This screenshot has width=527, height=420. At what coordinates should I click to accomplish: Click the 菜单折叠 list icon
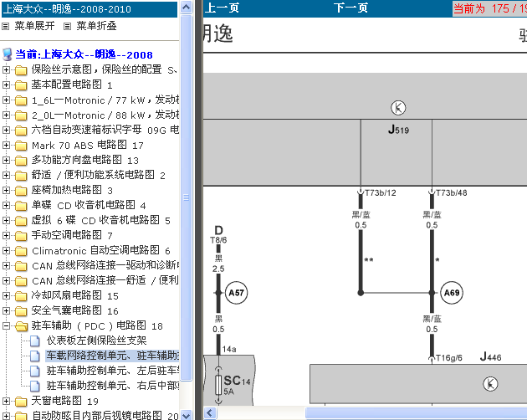pyautogui.click(x=67, y=26)
